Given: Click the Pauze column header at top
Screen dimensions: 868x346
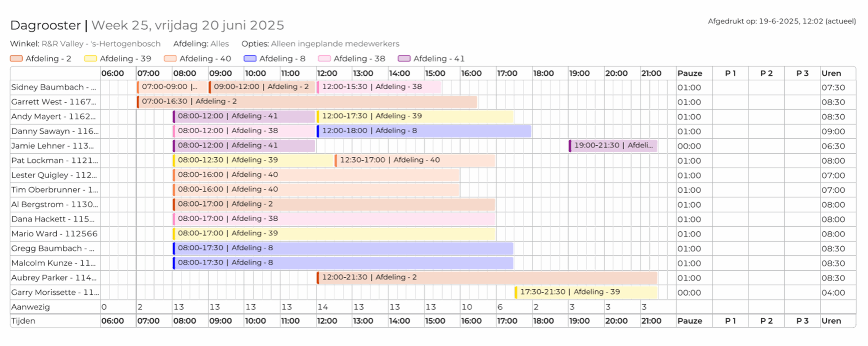Looking at the screenshot, I should pos(689,73).
